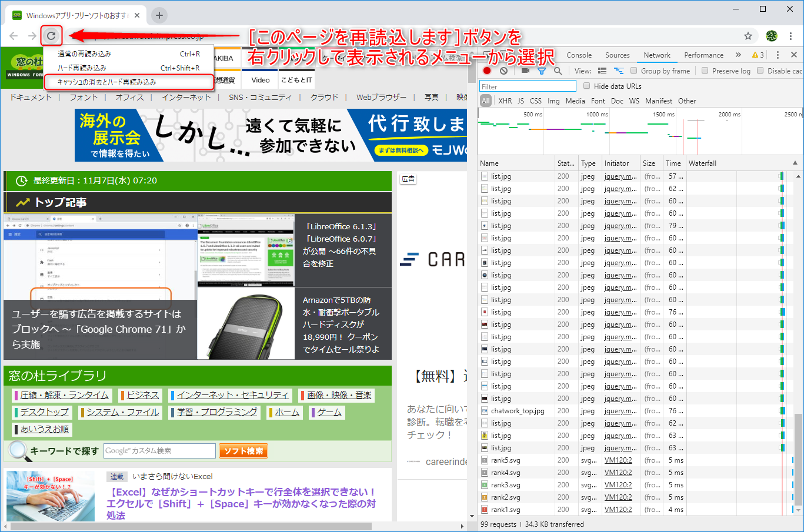The width and height of the screenshot is (804, 532).
Task: Close the DevTools panel
Action: pos(794,55)
